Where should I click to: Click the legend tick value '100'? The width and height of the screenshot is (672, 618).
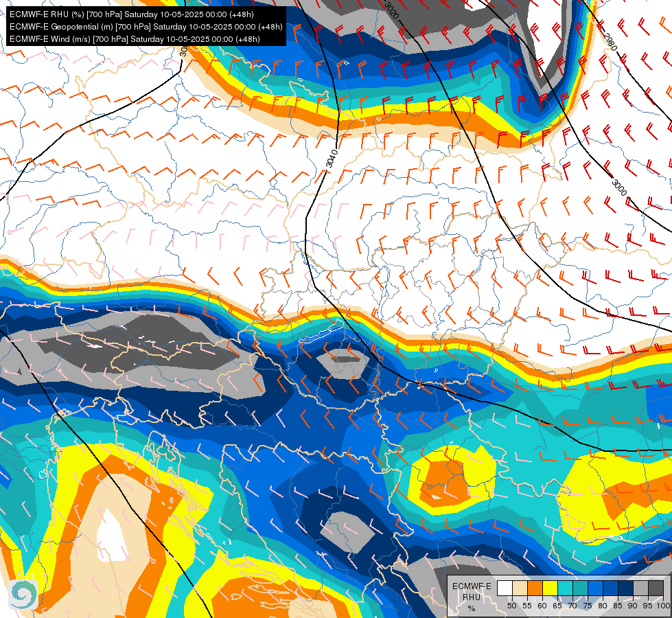pos(664,606)
